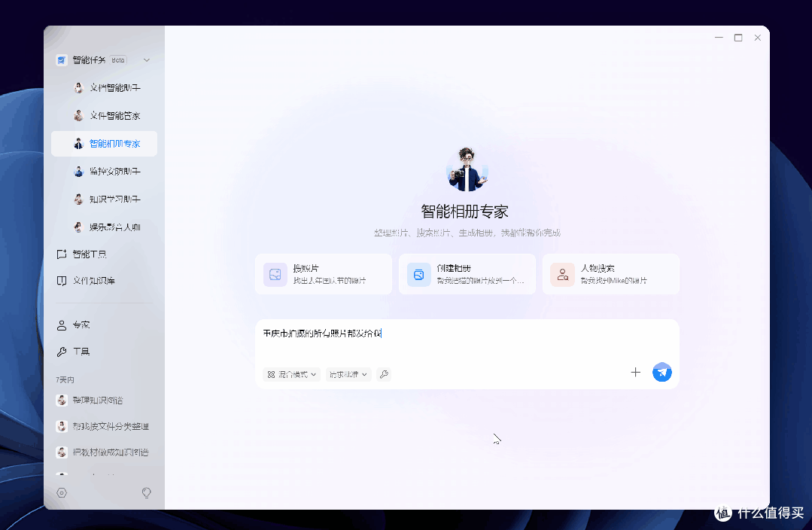Click the avatar next to 监控安防助手
The image size is (812, 530).
pos(79,172)
